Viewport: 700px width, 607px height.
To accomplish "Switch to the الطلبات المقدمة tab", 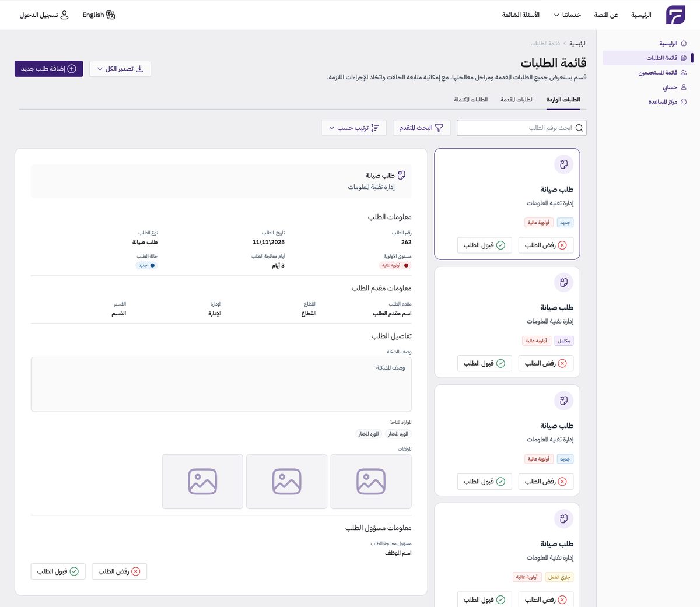I will [517, 100].
